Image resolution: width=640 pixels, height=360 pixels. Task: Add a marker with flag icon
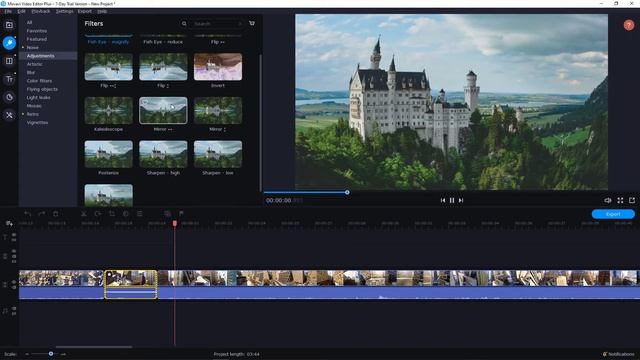point(181,213)
